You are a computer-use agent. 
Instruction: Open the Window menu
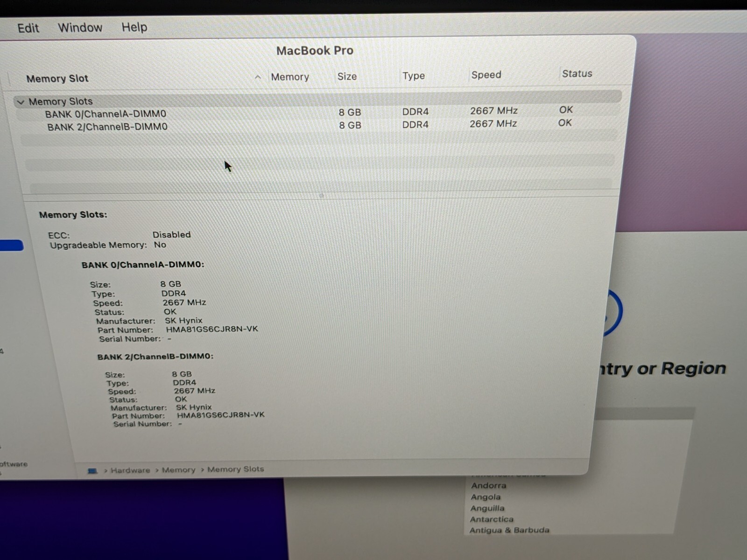click(x=80, y=28)
